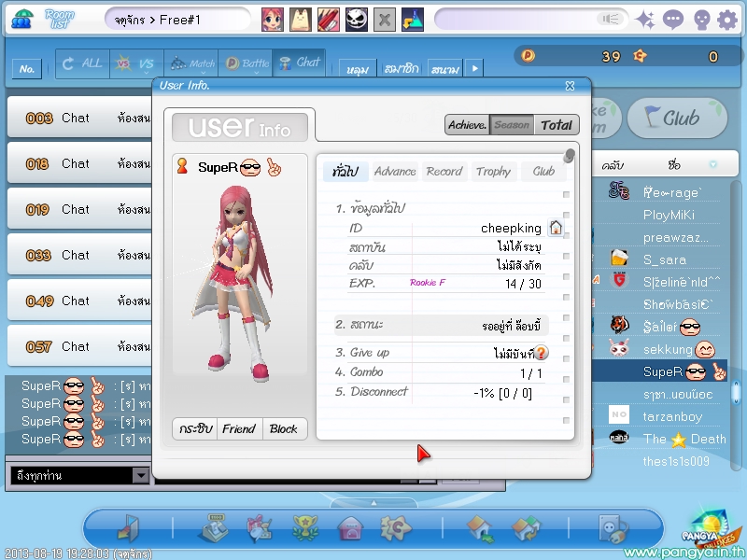The image size is (747, 560).
Task: Filter rooms by Battle tab
Action: pos(246,63)
